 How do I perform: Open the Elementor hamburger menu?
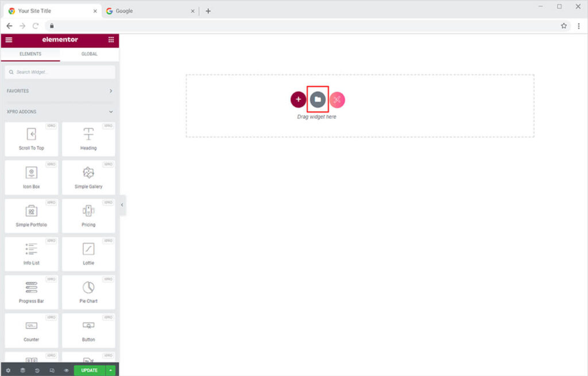click(x=9, y=40)
